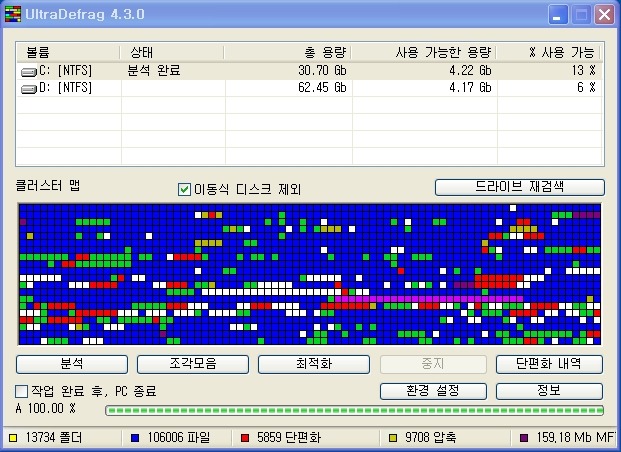Sort by 사용 가능한 용량 column header
Screen dimensions: 621x452
[423, 52]
